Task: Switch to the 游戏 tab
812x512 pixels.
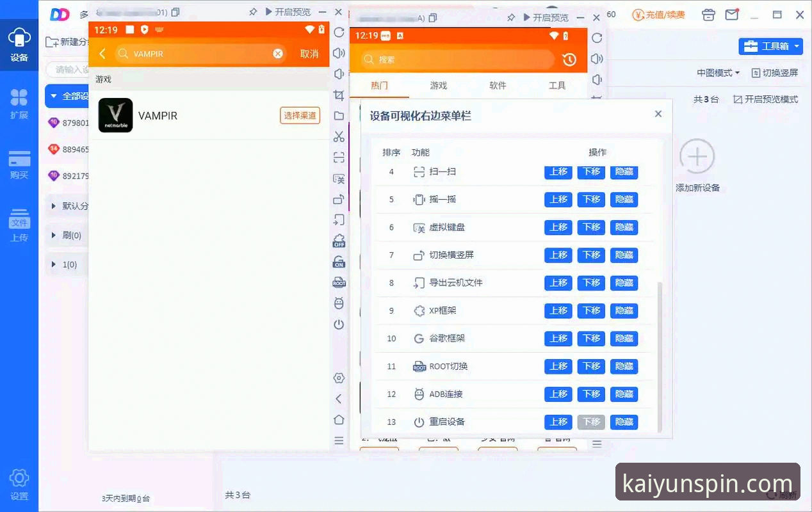Action: coord(439,85)
